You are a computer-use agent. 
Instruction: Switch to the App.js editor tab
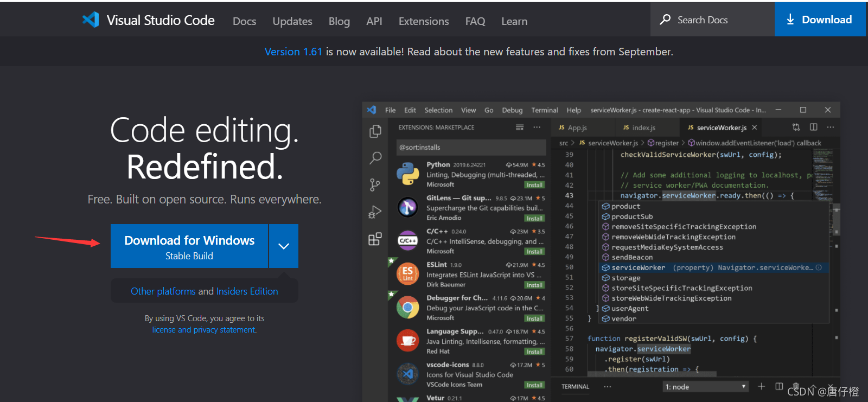(x=583, y=127)
